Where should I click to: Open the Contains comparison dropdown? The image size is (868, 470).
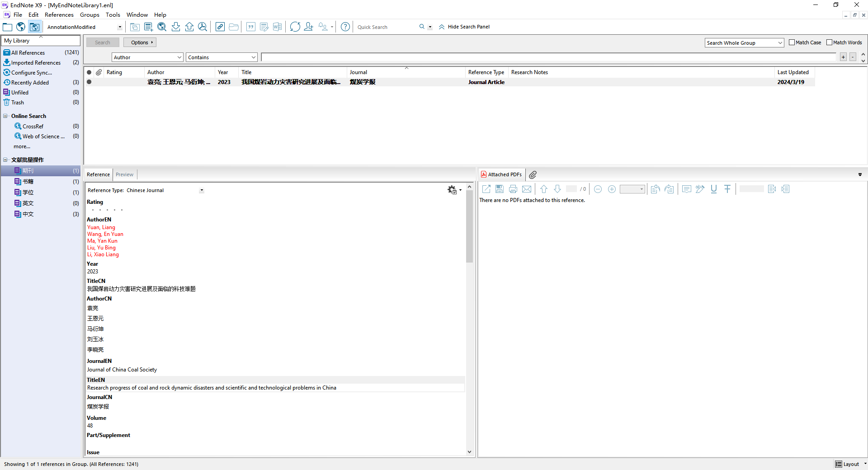[254, 57]
